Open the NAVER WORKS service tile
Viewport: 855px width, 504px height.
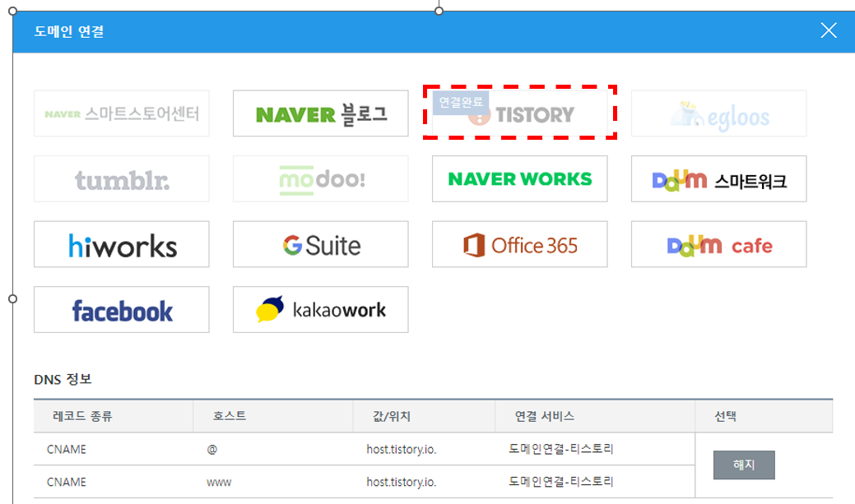point(519,178)
